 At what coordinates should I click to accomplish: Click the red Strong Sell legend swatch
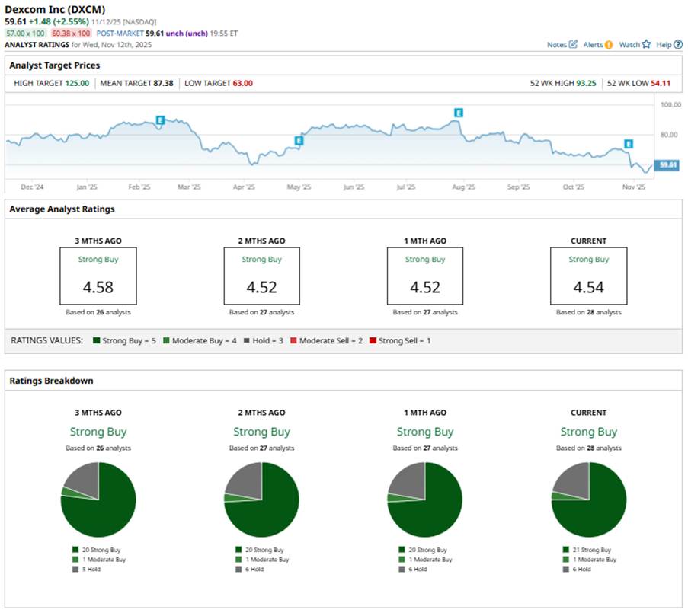point(372,340)
